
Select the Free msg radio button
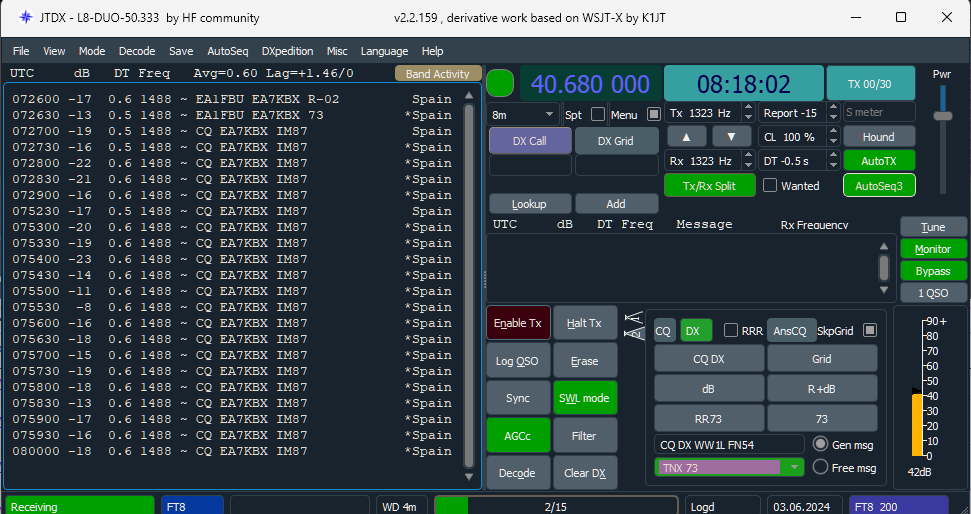(x=821, y=467)
